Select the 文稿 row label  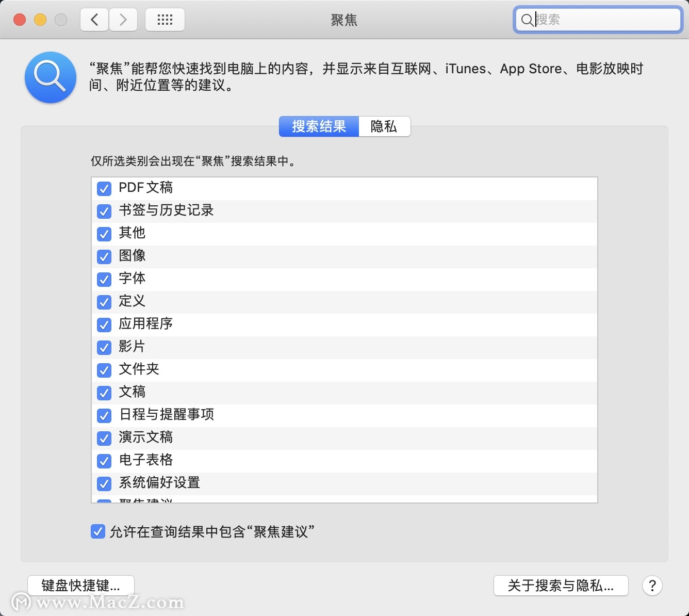click(x=132, y=392)
